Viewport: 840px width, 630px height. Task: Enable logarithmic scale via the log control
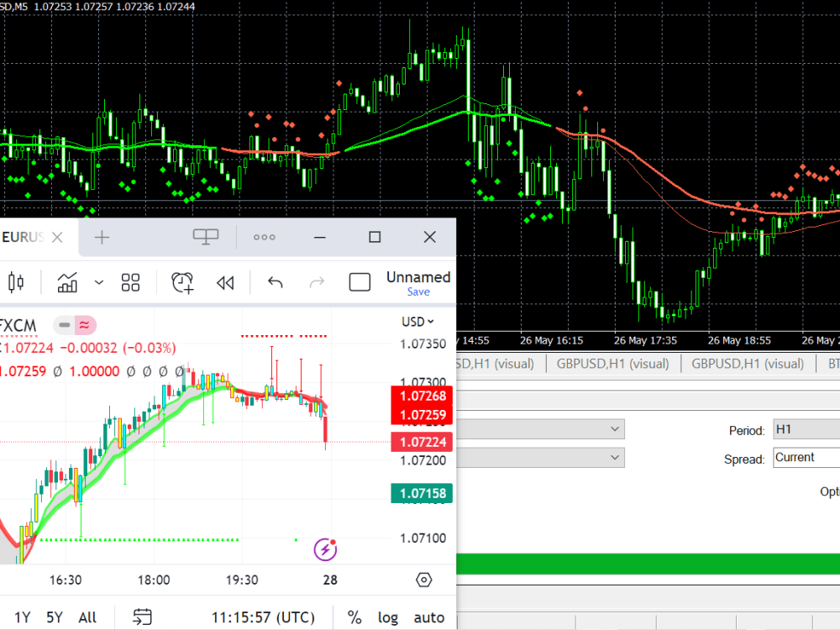coord(387,617)
